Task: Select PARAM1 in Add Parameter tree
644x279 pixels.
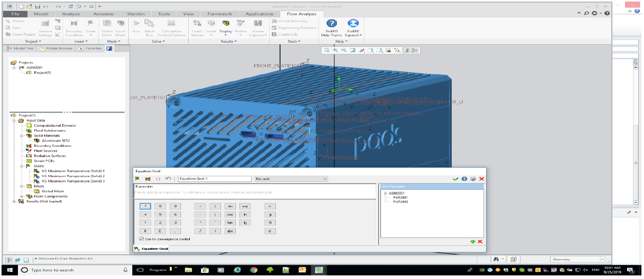Action: pyautogui.click(x=400, y=197)
